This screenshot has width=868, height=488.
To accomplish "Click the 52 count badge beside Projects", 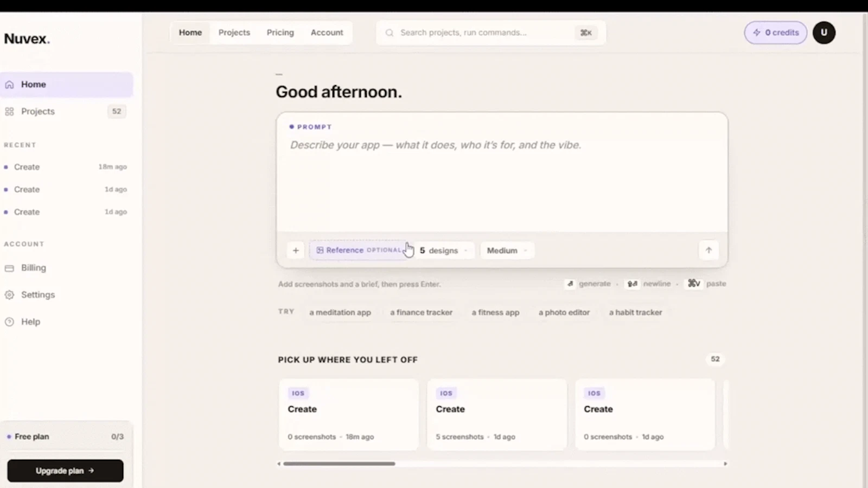I will (117, 111).
